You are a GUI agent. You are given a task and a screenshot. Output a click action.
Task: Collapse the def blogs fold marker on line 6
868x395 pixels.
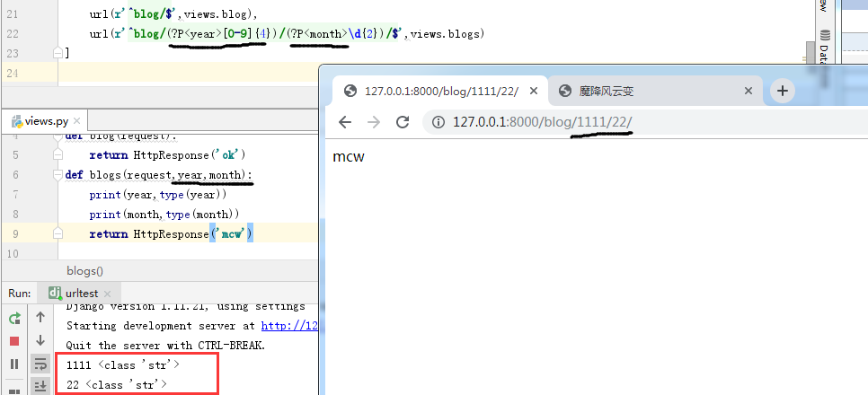(58, 175)
